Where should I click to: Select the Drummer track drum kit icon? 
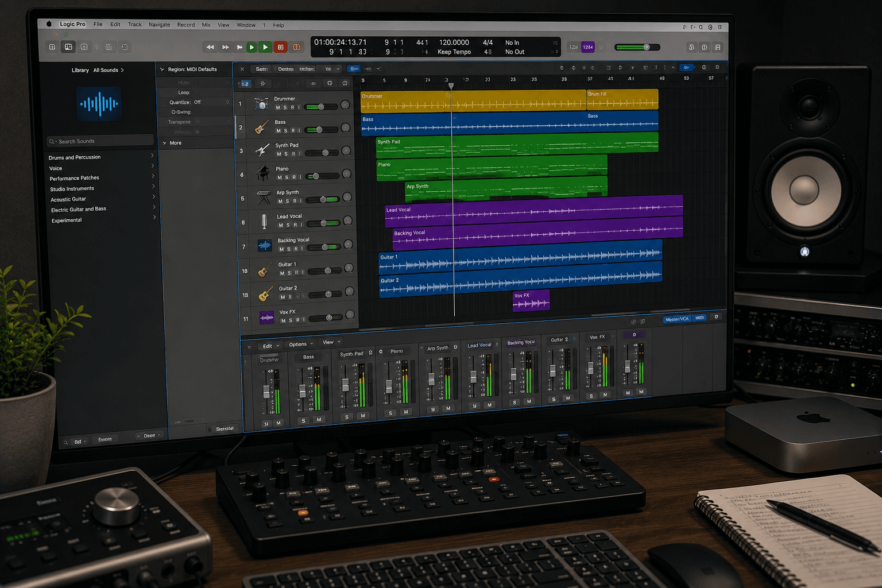click(261, 104)
